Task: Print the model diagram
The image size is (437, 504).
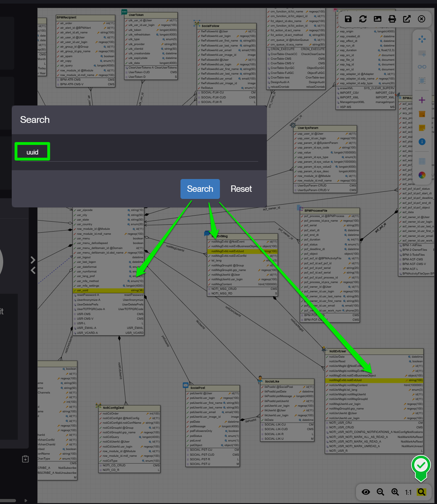Action: [x=392, y=19]
